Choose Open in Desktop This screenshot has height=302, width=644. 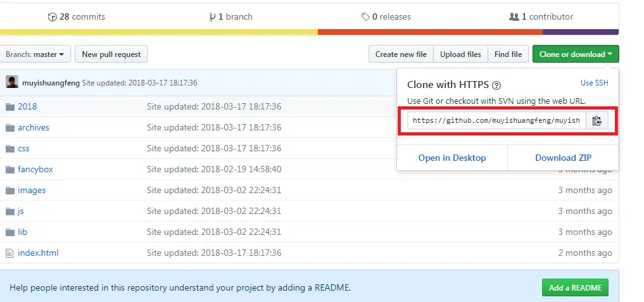click(452, 158)
